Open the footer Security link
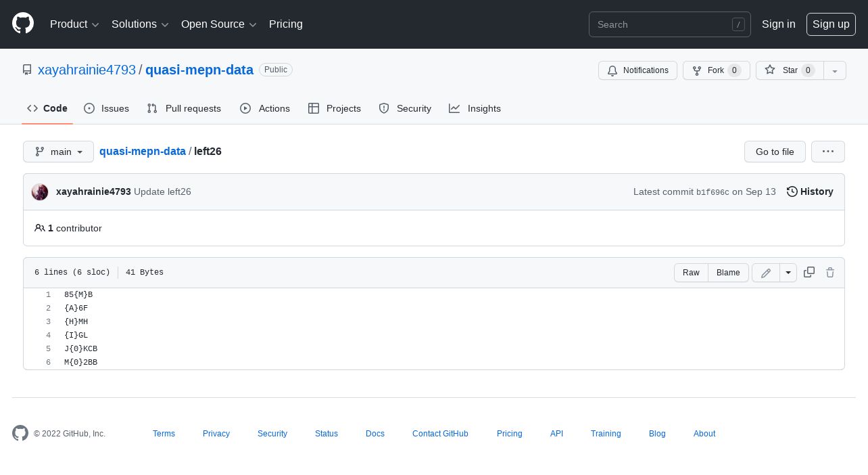 point(272,434)
